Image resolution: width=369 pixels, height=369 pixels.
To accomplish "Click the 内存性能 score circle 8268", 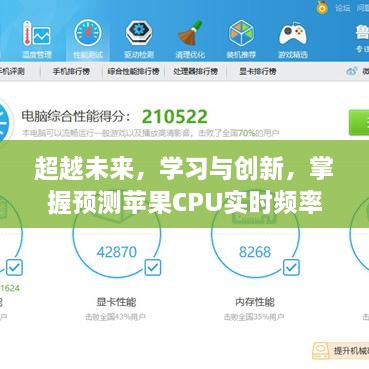I will (x=255, y=252).
